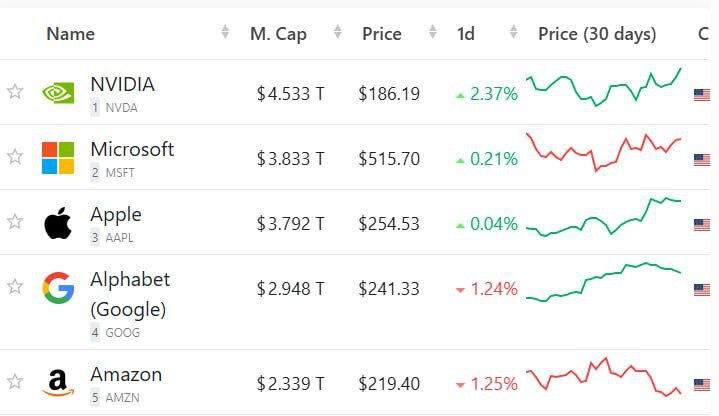The image size is (719, 416).
Task: Click the Alphabet Google logo icon
Action: tap(58, 288)
